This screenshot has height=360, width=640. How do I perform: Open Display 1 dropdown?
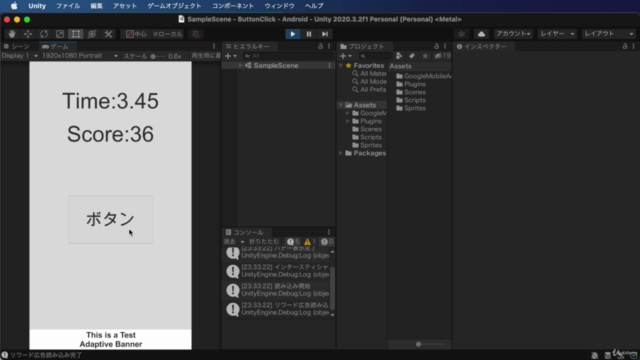coord(20,56)
